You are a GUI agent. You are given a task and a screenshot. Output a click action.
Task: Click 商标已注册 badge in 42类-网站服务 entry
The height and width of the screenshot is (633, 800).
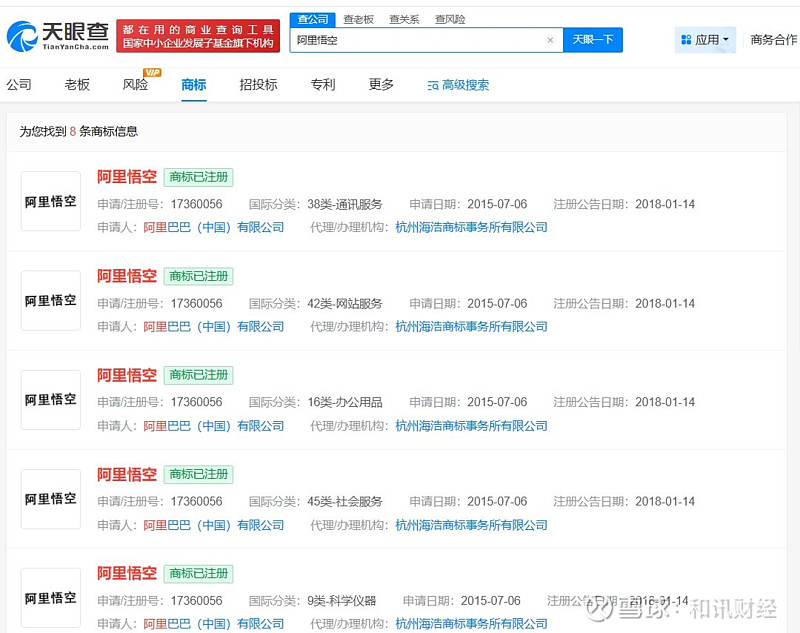click(198, 276)
